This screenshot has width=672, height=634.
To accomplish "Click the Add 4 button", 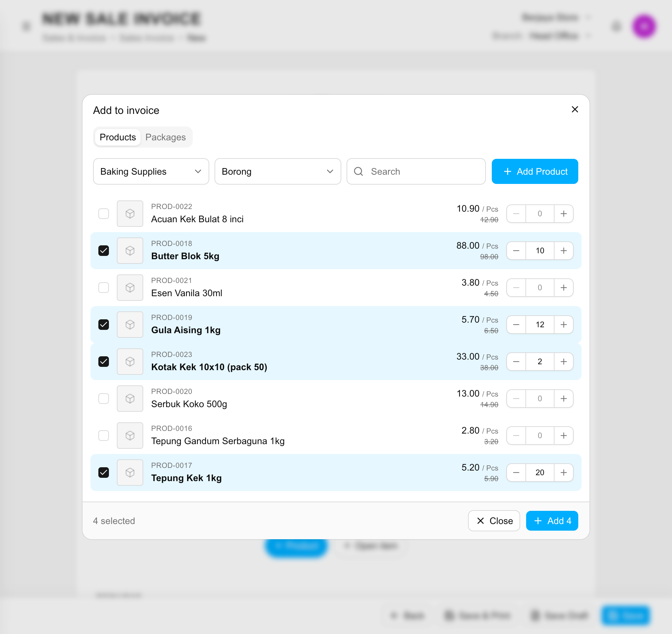I will pyautogui.click(x=552, y=521).
